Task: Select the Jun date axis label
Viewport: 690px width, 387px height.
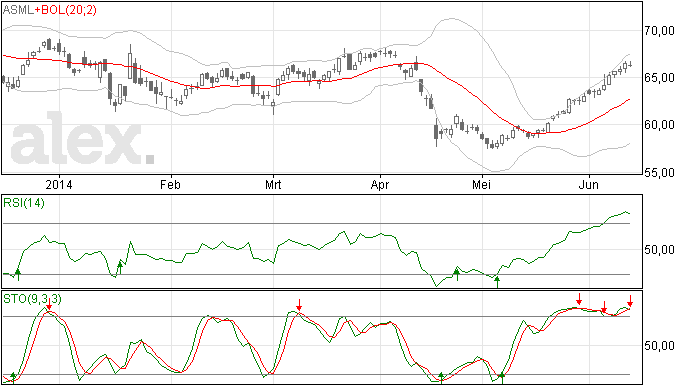Action: [x=588, y=185]
